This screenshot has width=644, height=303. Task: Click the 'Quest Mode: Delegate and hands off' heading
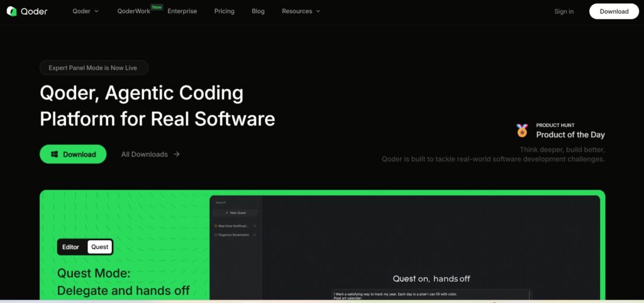(123, 282)
